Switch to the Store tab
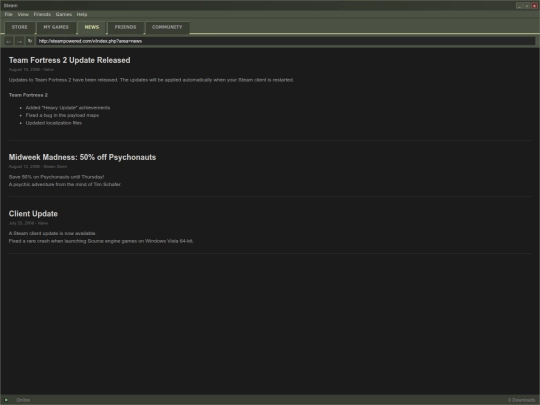Image resolution: width=540 pixels, height=405 pixels. [x=20, y=27]
